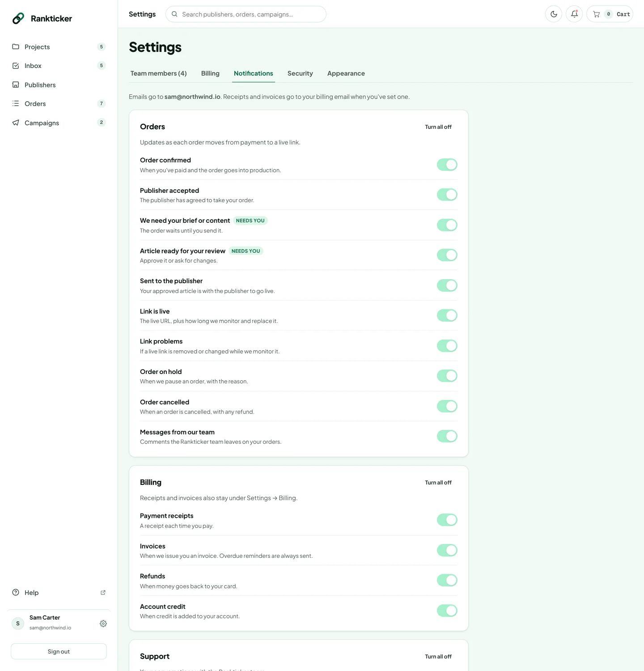The image size is (644, 671).
Task: Click Turn all off for Support
Action: [x=438, y=657]
